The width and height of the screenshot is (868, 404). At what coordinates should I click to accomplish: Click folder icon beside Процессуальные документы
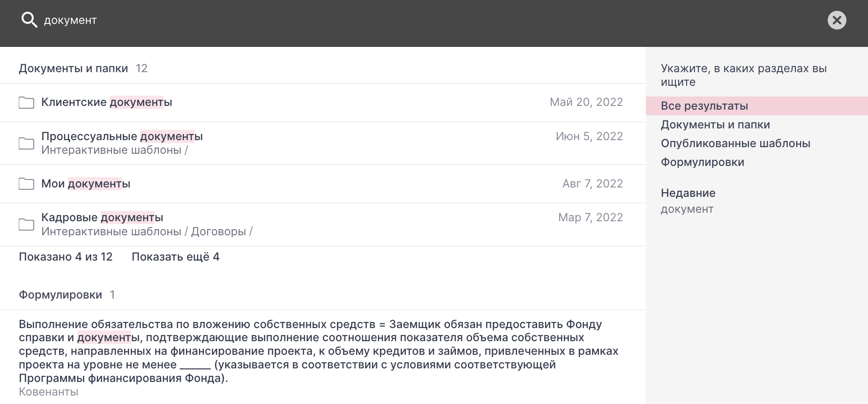[26, 143]
